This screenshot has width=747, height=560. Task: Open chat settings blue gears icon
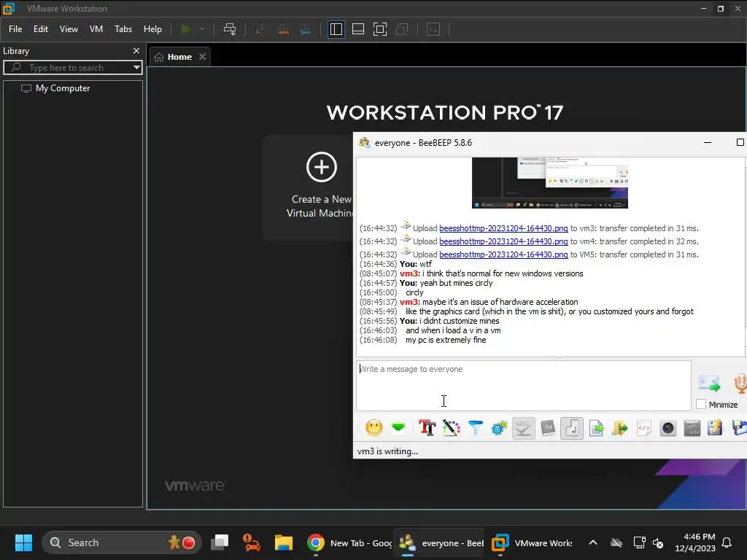(x=499, y=427)
